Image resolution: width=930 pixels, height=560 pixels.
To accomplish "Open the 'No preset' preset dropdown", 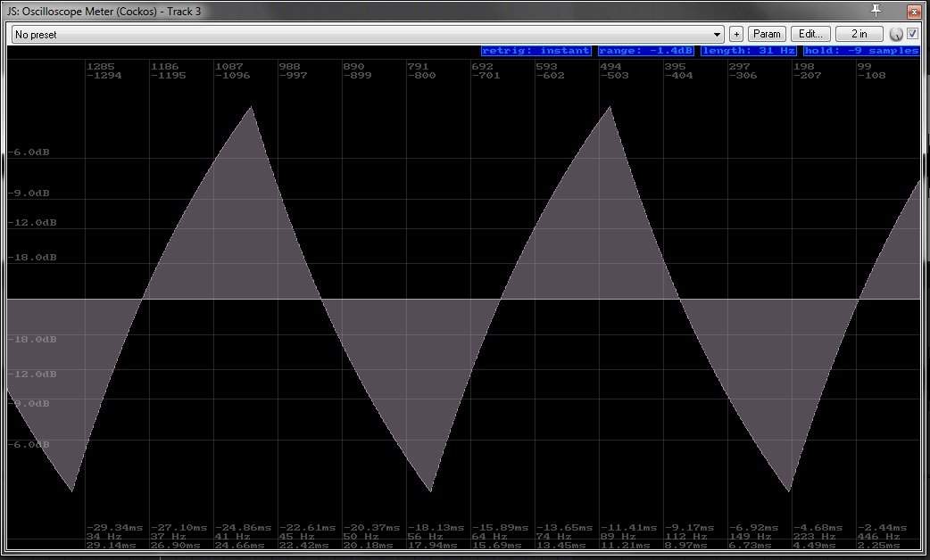I will point(368,35).
